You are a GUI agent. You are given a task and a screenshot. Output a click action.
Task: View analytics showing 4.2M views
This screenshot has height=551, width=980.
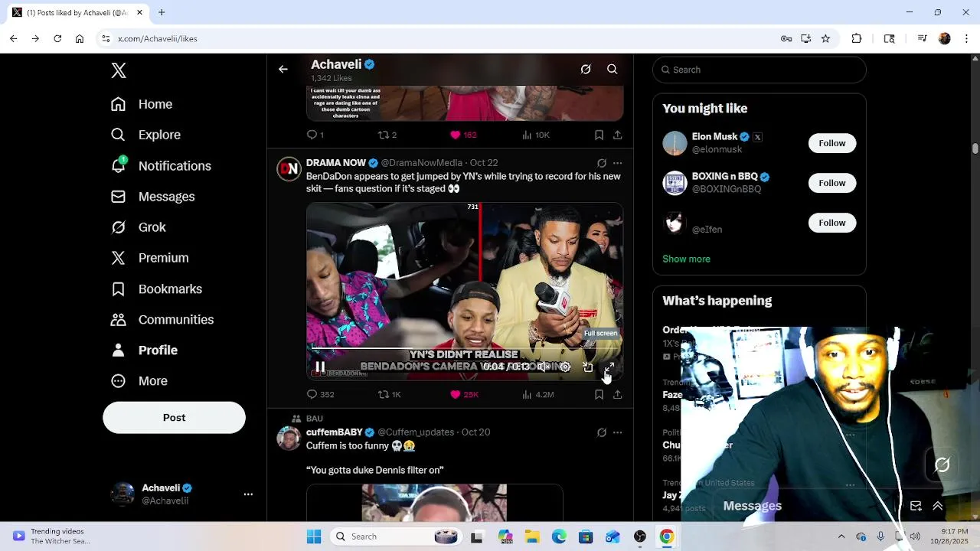537,395
